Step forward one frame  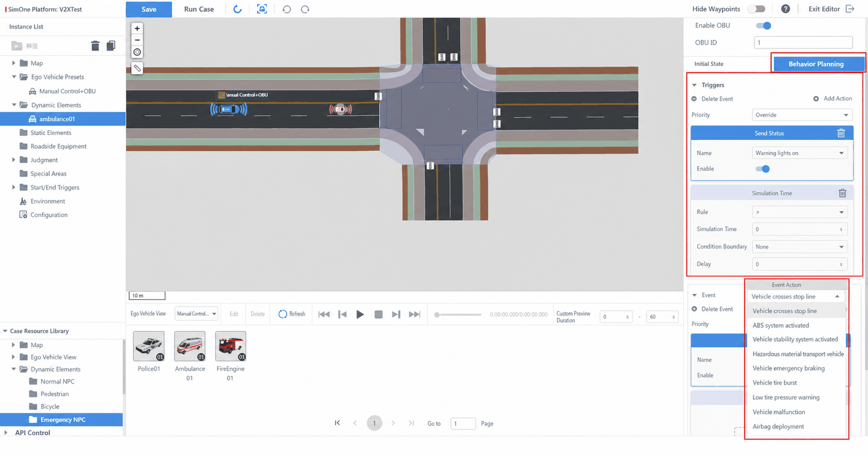click(396, 314)
